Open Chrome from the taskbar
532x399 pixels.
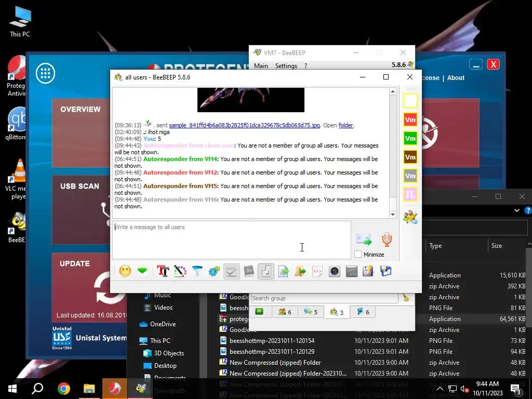63,389
